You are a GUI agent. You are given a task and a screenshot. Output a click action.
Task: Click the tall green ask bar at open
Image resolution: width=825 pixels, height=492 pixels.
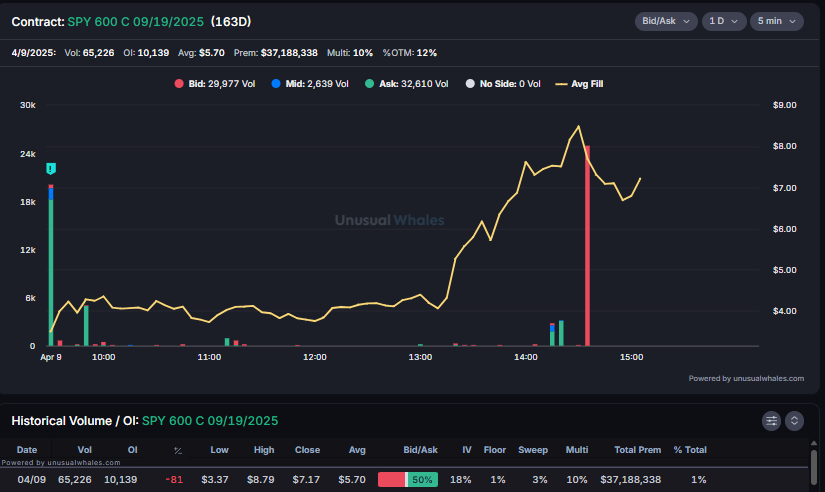tap(51, 273)
